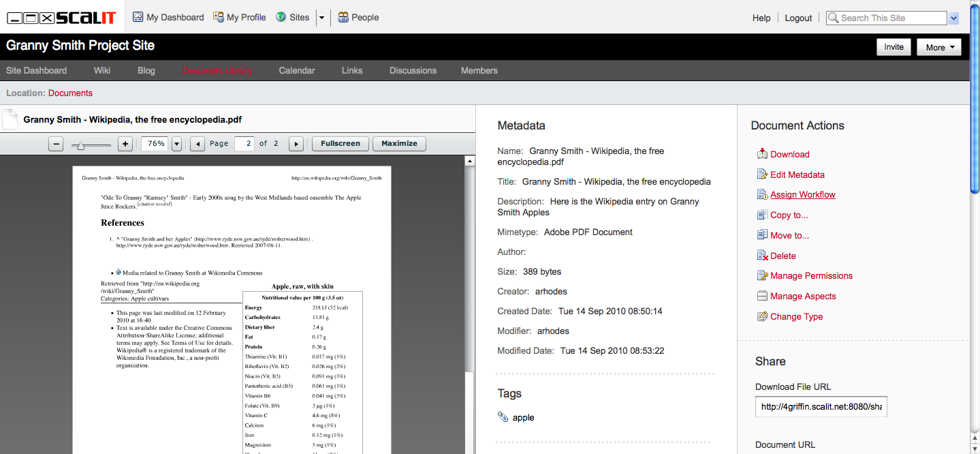This screenshot has height=454, width=980.
Task: Open the Links tab
Action: (352, 70)
